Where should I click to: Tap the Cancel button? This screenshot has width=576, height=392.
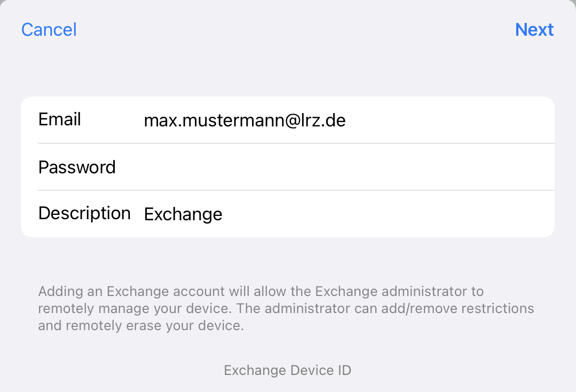[49, 29]
